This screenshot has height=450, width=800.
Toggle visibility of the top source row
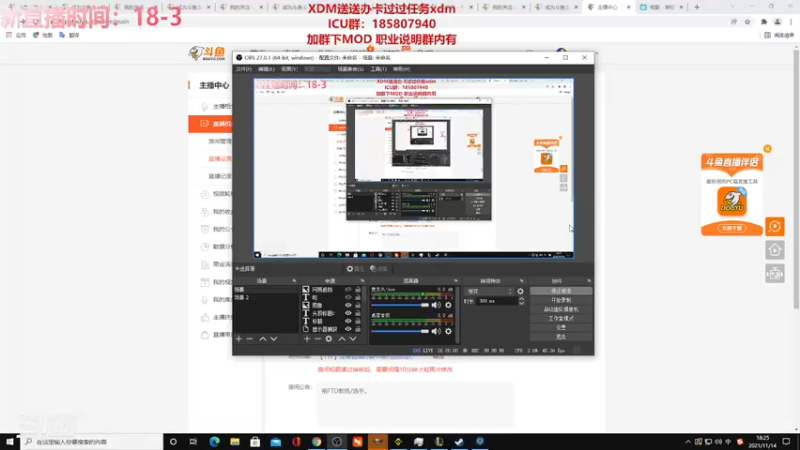(348, 290)
